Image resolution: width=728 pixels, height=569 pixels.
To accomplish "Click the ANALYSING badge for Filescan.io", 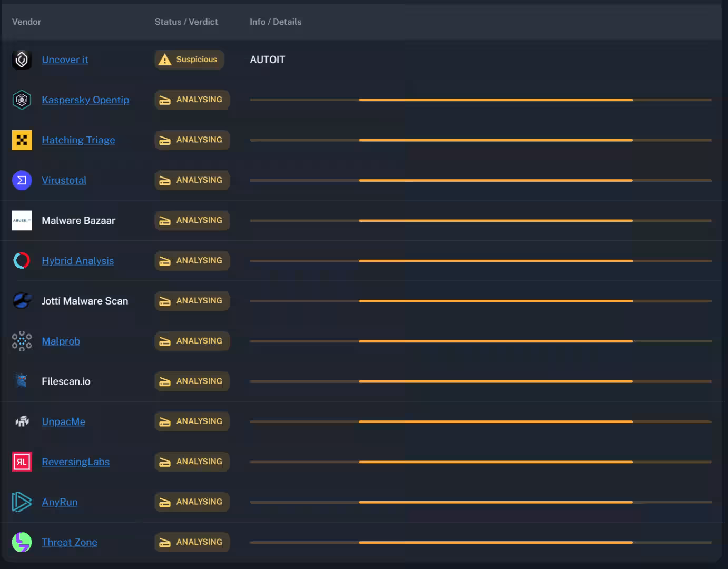I will 192,381.
